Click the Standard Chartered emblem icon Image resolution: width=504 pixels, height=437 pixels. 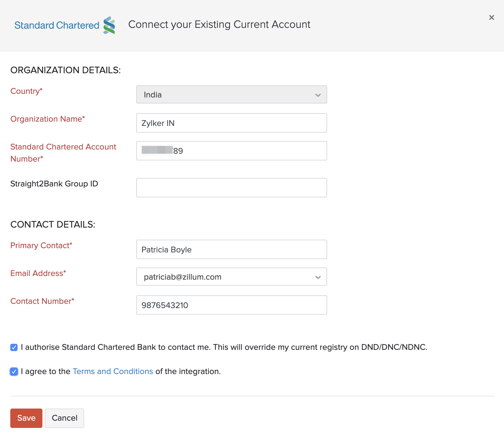[109, 25]
